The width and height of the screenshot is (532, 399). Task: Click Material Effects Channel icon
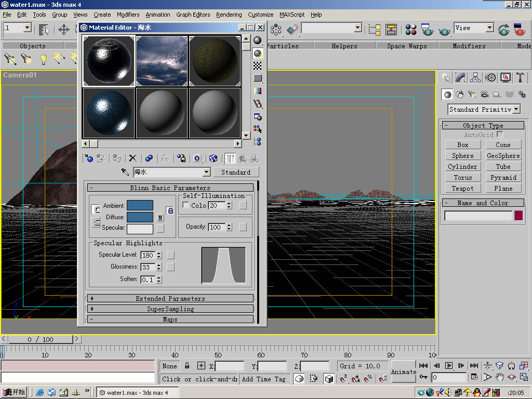tap(197, 158)
